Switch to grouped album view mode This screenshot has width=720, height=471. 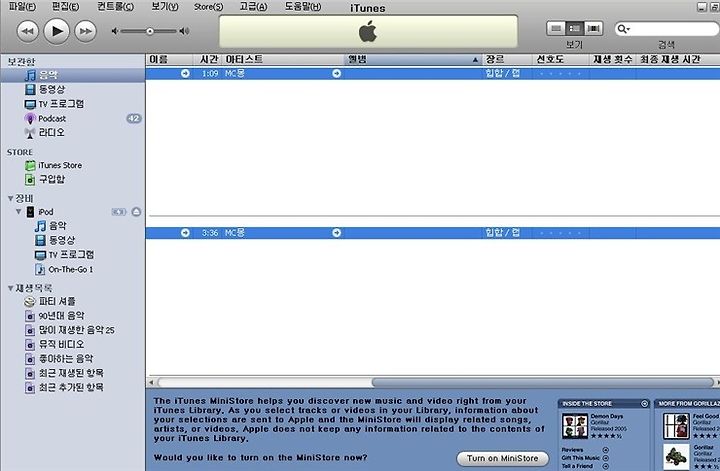click(x=574, y=28)
